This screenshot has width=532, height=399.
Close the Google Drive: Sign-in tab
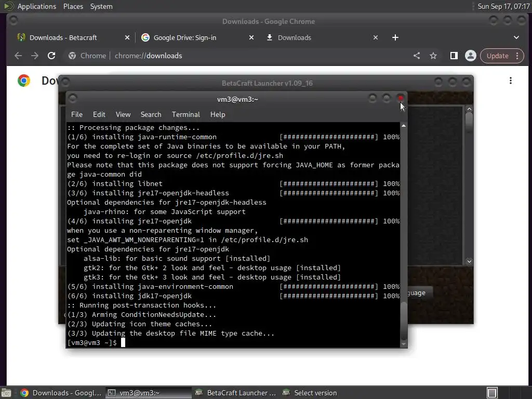[251, 37]
